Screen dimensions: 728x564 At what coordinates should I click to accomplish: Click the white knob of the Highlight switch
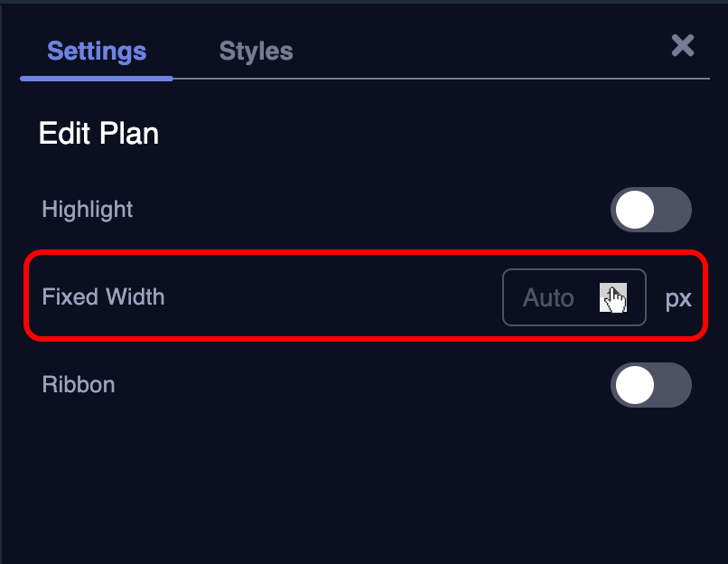(635, 211)
